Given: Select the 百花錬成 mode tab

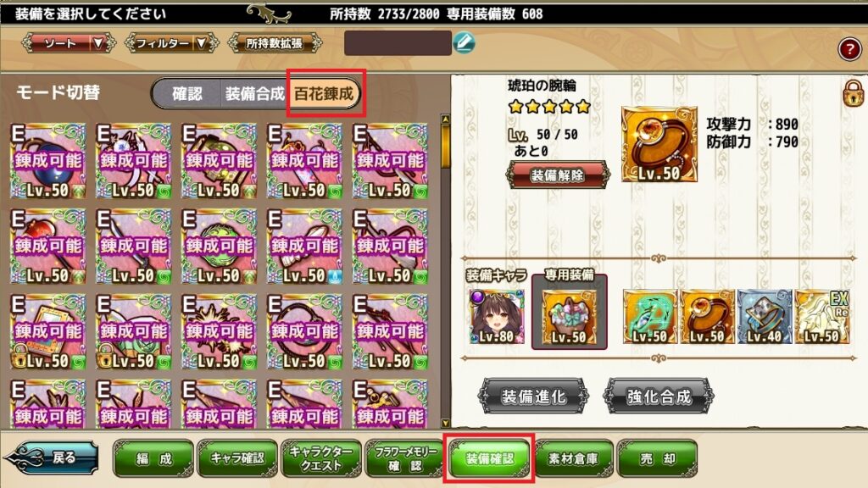Looking at the screenshot, I should 325,93.
